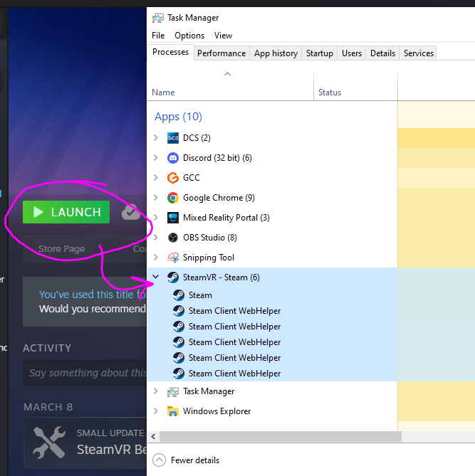475x476 pixels.
Task: Click the icon beside the Steam child process
Action: click(x=178, y=295)
